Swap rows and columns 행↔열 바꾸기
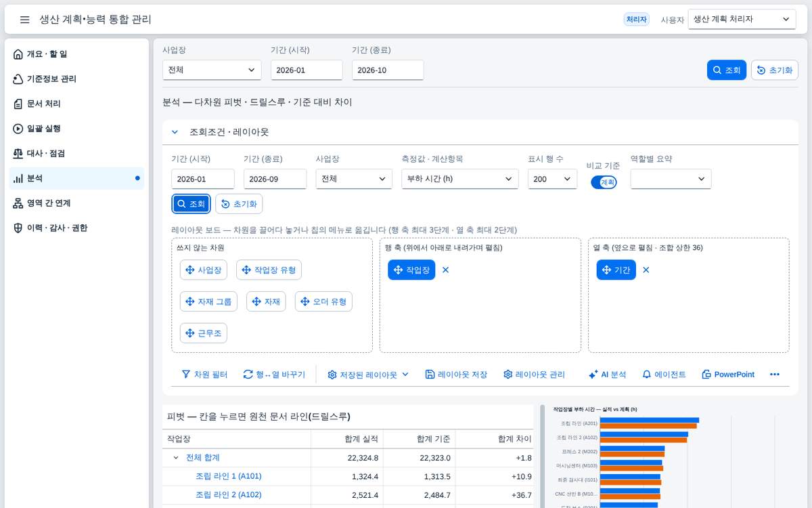Screen dimensions: 812x508 274,375
